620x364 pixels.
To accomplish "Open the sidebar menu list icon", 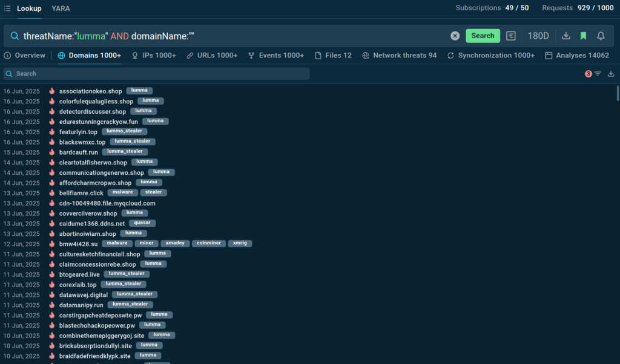I will coord(7,8).
